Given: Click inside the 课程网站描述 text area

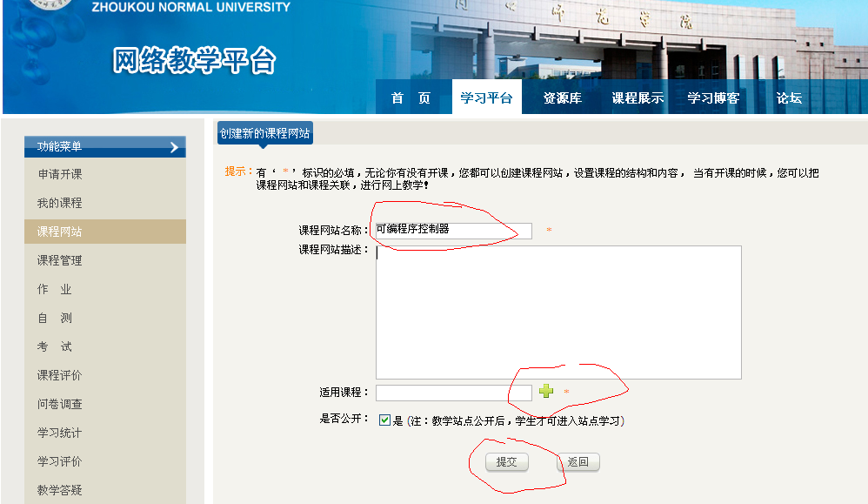Looking at the screenshot, I should 558,312.
